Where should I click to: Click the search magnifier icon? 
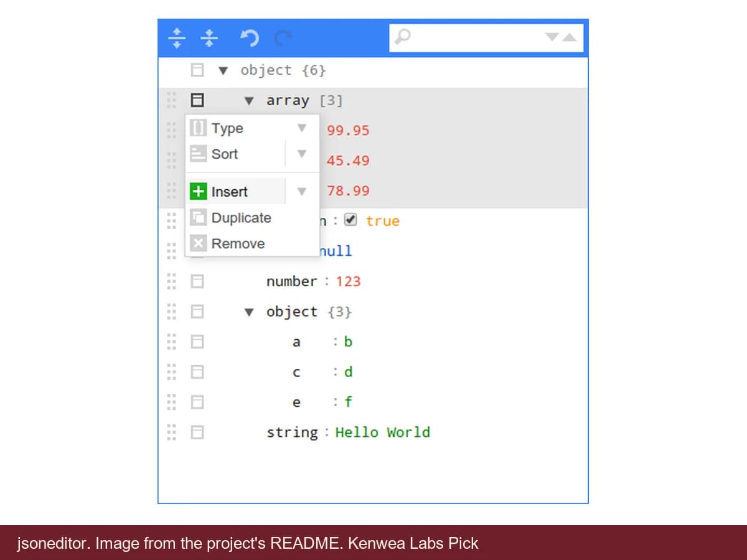pos(403,37)
